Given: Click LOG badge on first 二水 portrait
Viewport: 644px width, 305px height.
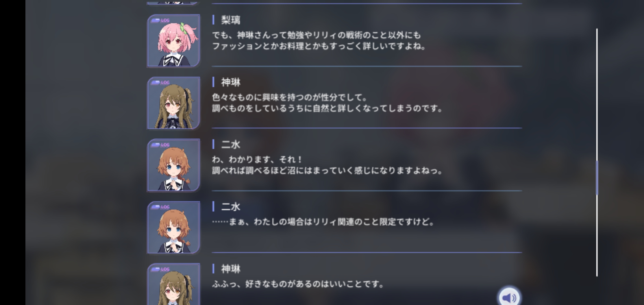Looking at the screenshot, I should (160, 145).
